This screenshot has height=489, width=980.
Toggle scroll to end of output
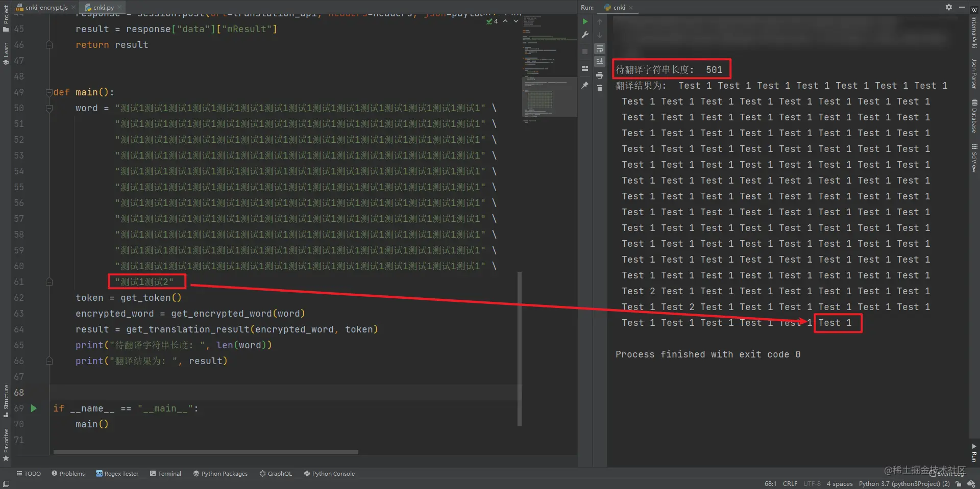(600, 62)
